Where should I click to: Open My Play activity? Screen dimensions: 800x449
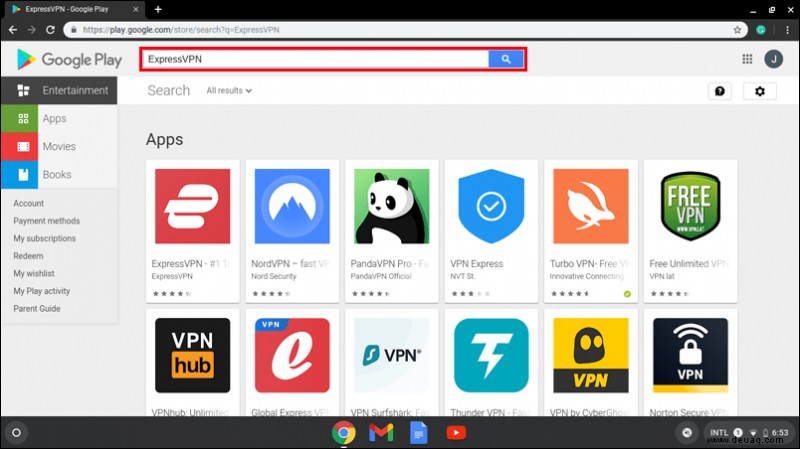(x=41, y=291)
